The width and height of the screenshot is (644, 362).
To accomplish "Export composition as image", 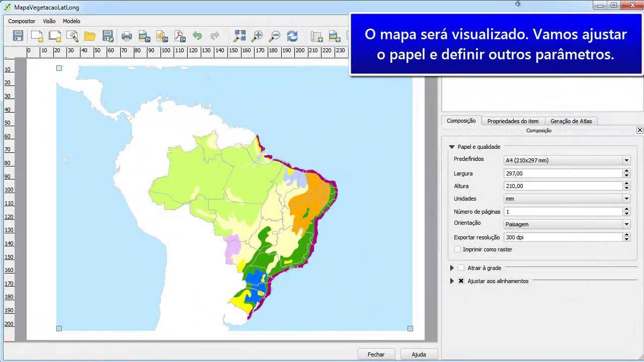I will pyautogui.click(x=144, y=36).
